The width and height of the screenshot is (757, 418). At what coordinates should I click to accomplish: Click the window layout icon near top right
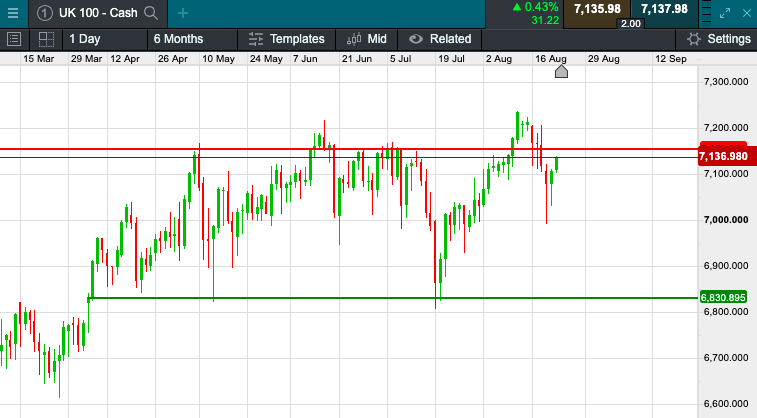[x=706, y=13]
